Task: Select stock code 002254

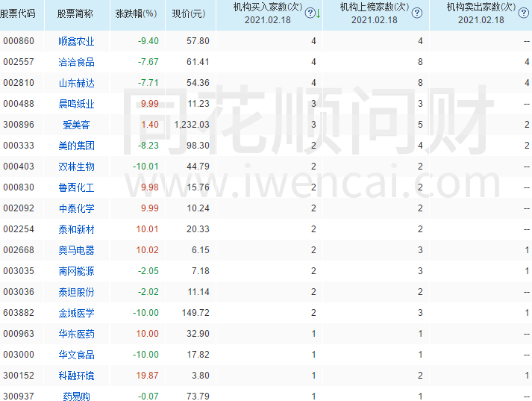Action: [x=19, y=229]
